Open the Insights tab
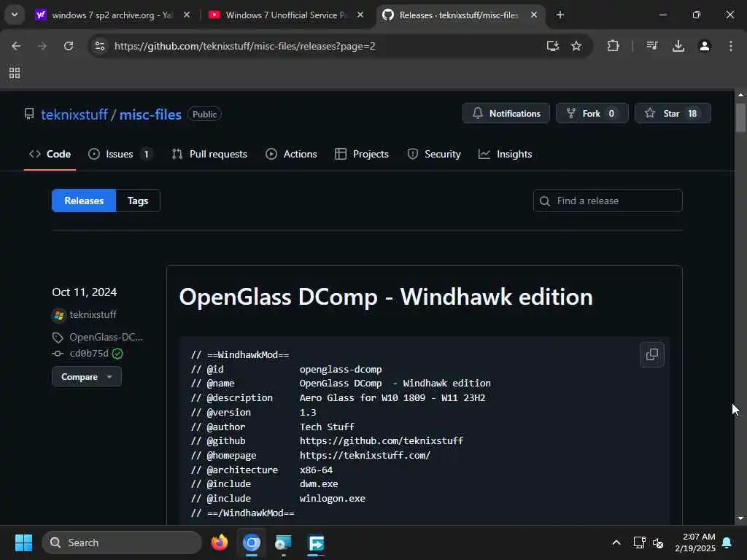This screenshot has height=560, width=747. (x=505, y=154)
